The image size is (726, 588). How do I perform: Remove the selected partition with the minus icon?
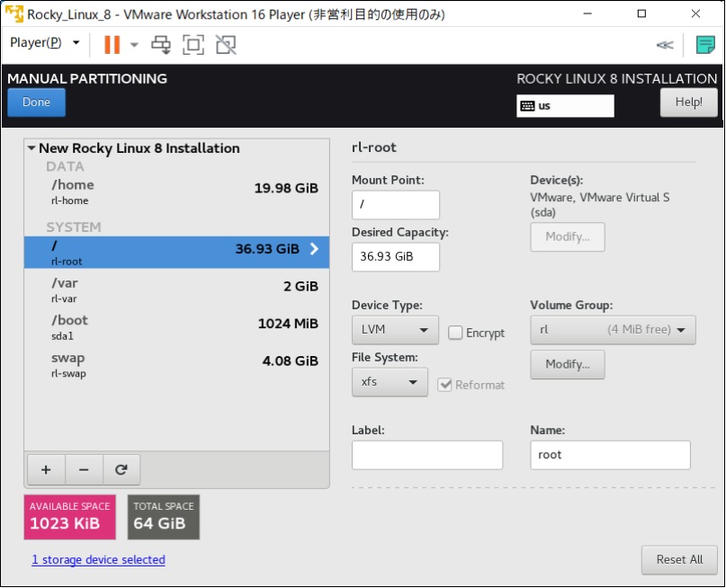pos(84,468)
